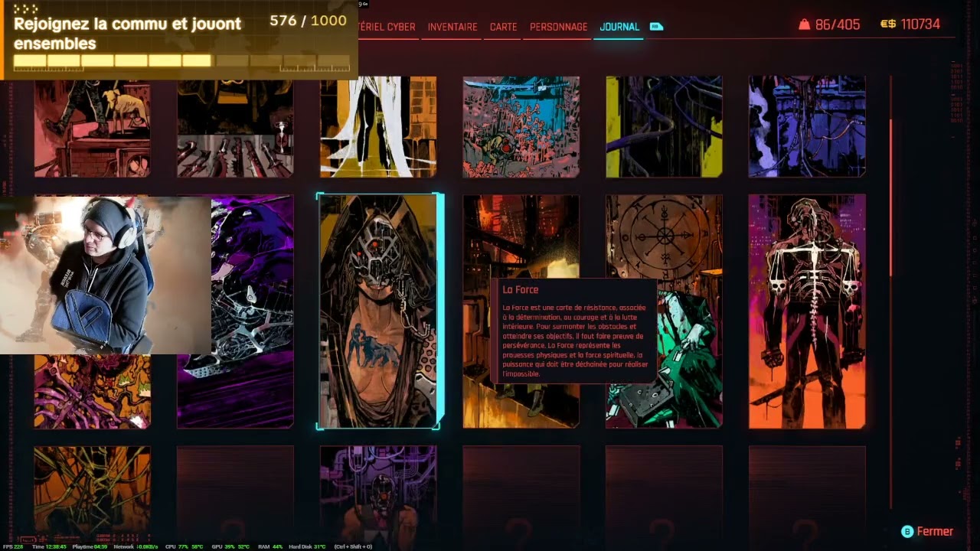980x551 pixels.
Task: Click the Time 12:38:45 readout
Action: [49, 546]
